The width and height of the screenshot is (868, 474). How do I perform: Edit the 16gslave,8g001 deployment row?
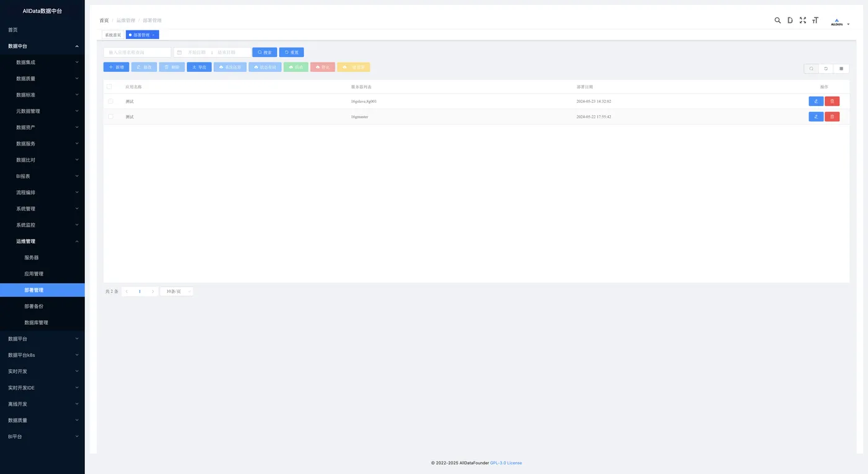tap(816, 101)
